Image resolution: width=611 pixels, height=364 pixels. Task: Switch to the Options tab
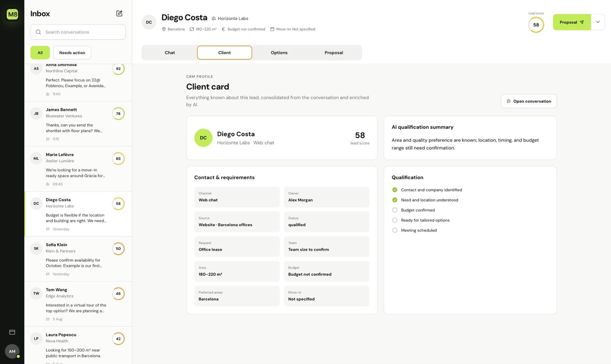[x=279, y=52]
